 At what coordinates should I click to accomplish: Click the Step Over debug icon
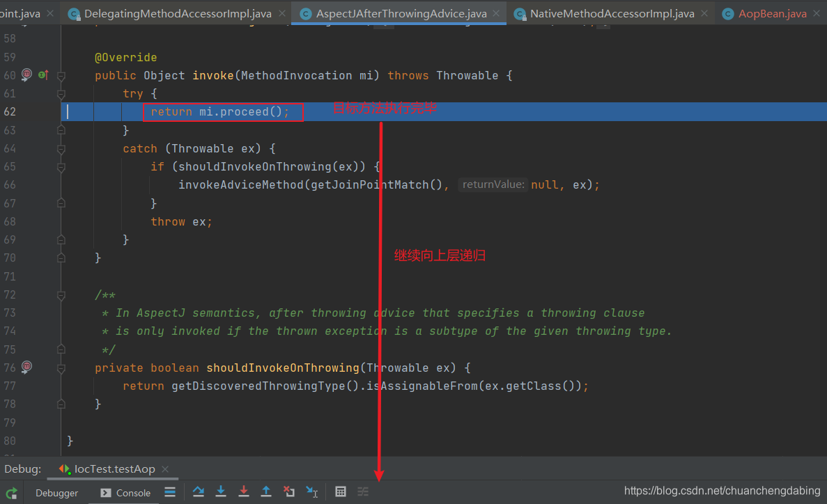[199, 492]
